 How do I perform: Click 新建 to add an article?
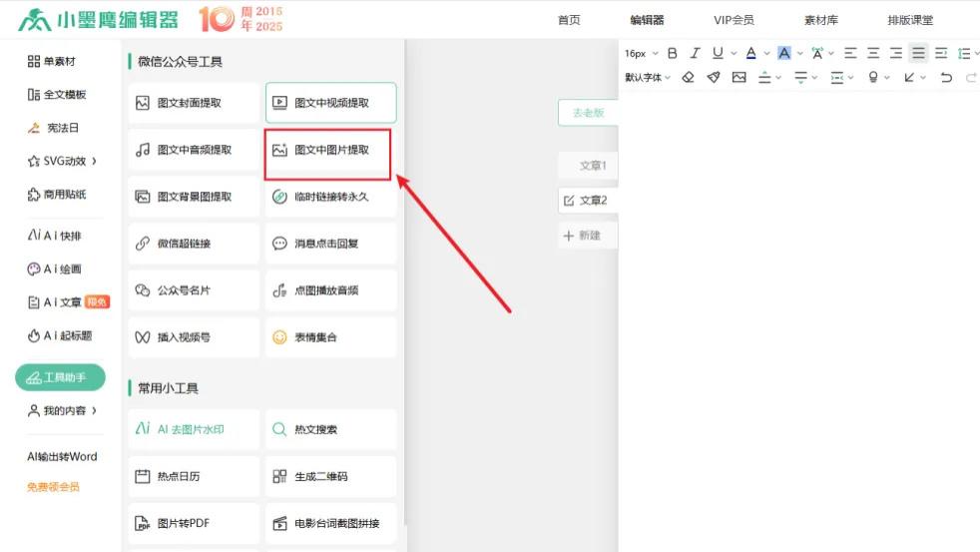tap(588, 236)
